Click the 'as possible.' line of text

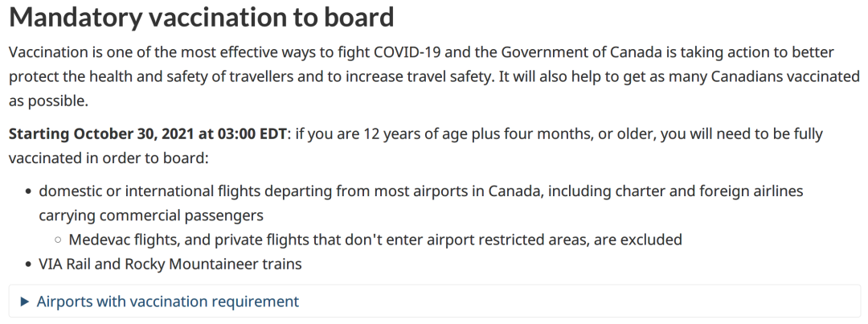[x=48, y=101]
